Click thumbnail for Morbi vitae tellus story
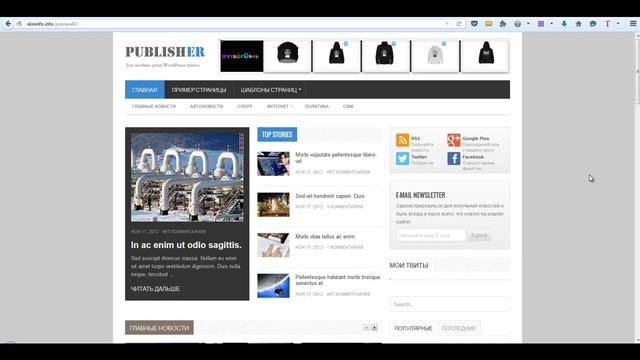The image size is (640, 360). coord(273,245)
